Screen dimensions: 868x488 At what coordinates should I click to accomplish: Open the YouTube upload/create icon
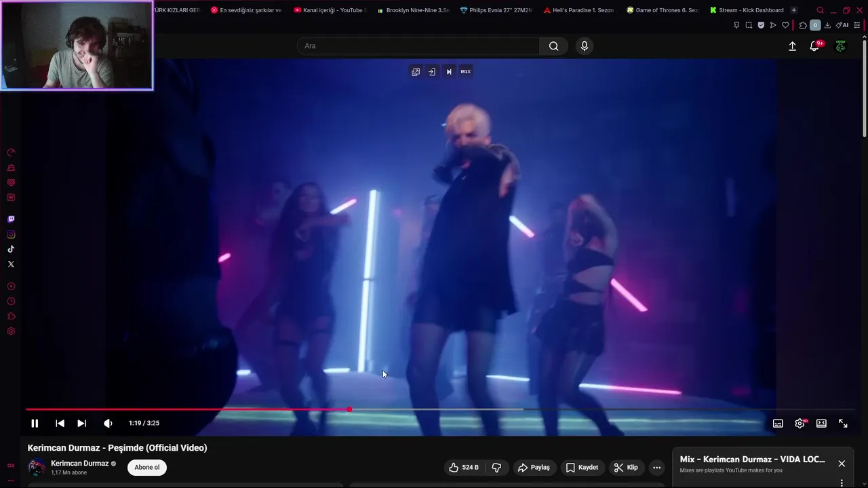pyautogui.click(x=792, y=46)
